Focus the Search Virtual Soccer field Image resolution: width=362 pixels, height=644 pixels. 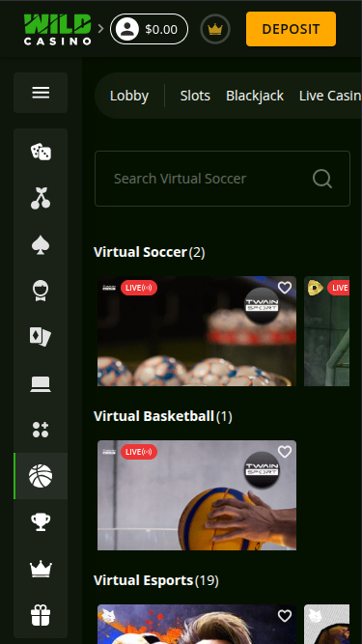point(222,179)
